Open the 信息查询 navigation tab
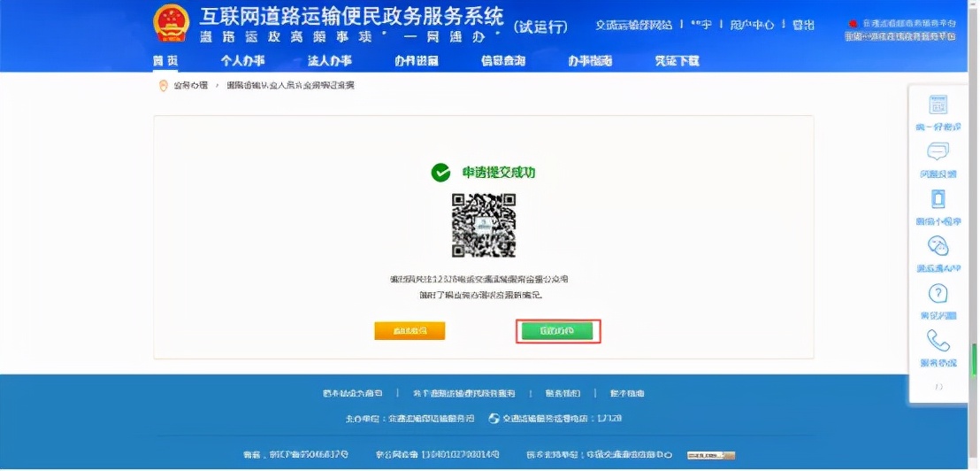Viewport: 980px width, 471px height. click(x=503, y=61)
